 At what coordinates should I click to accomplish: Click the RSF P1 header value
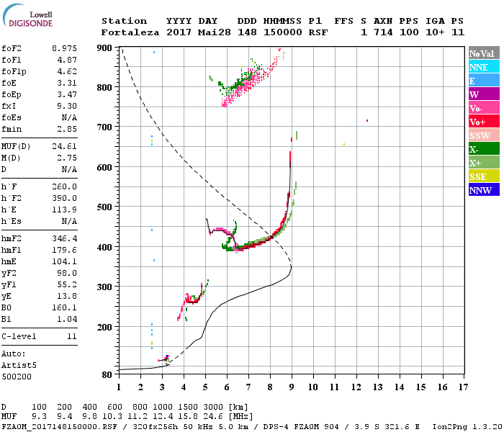(x=318, y=32)
